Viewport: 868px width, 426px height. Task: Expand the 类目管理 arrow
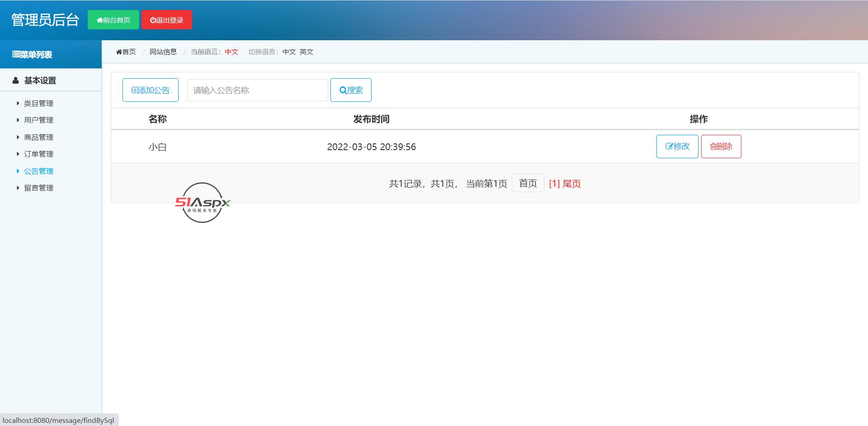[x=18, y=103]
